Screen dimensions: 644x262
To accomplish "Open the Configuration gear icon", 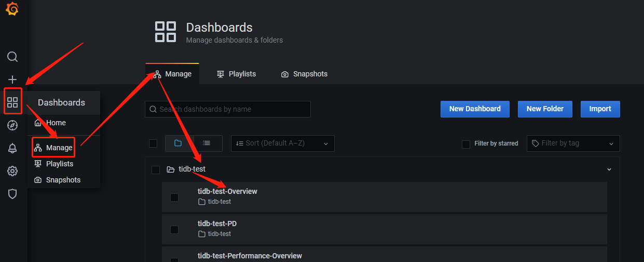I will (12, 171).
